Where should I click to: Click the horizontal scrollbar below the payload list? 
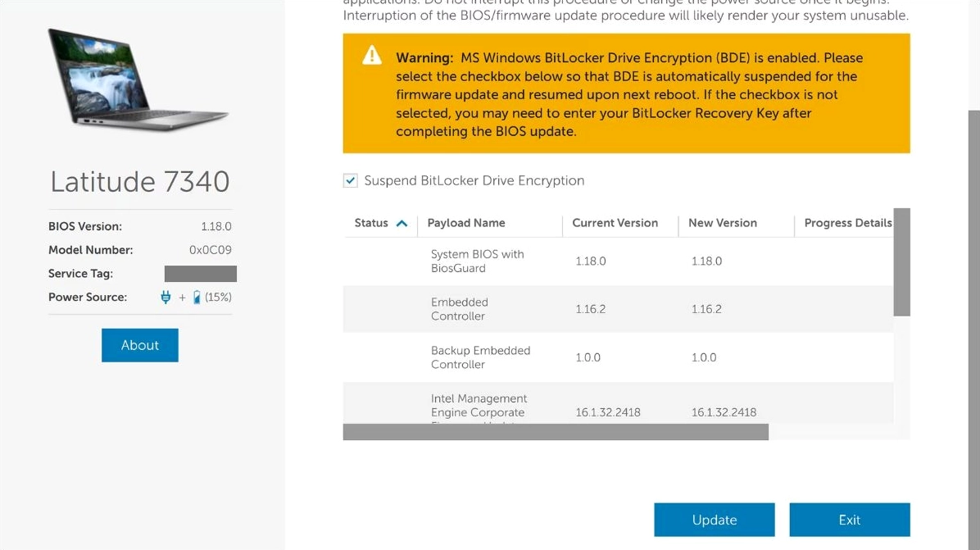556,431
